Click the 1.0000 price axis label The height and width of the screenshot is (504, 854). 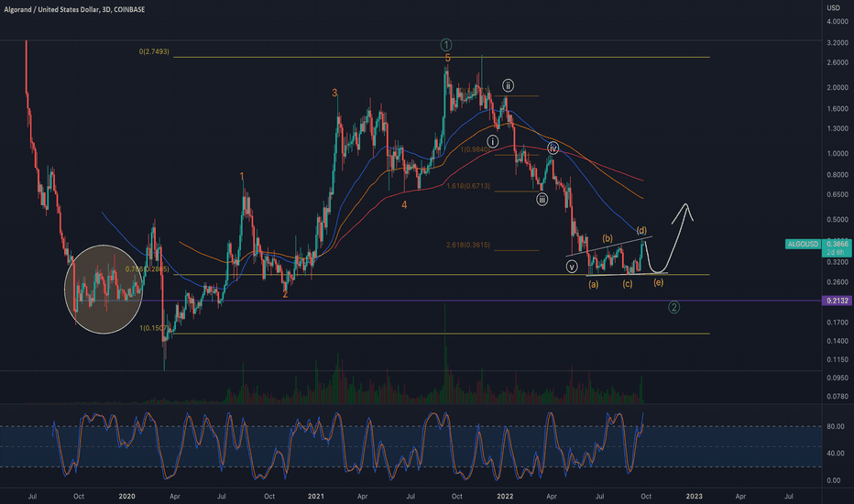click(x=838, y=154)
